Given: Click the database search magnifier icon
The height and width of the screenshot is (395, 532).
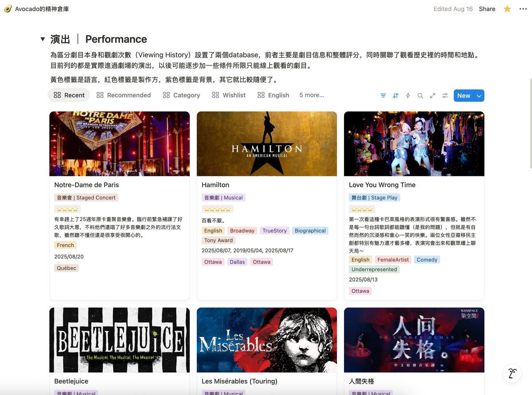Looking at the screenshot, I should (x=420, y=95).
